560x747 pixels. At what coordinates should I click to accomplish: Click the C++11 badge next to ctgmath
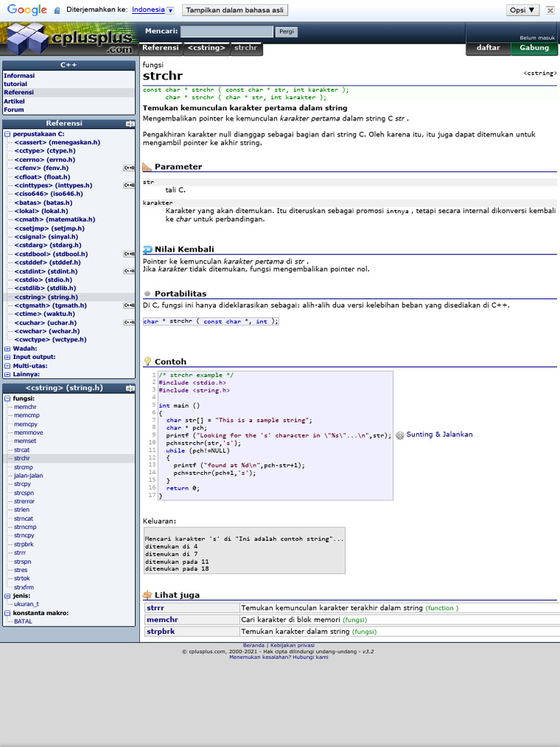tap(129, 306)
